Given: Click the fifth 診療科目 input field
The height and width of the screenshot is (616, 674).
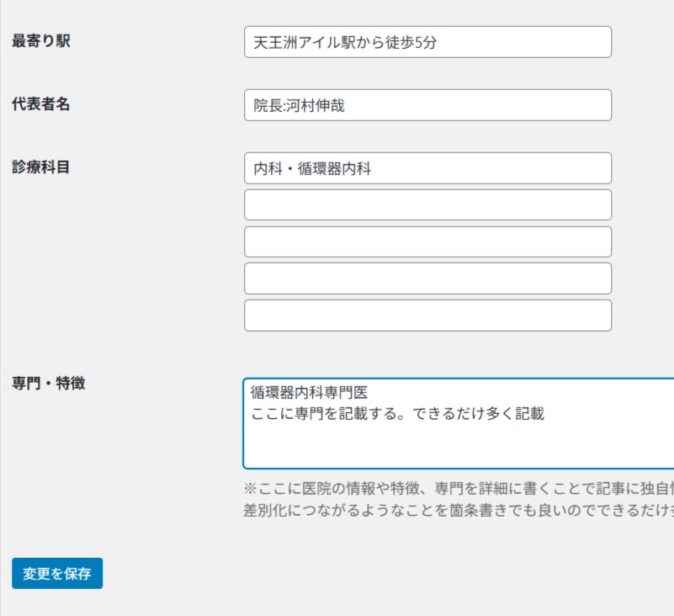Looking at the screenshot, I should coord(427,316).
